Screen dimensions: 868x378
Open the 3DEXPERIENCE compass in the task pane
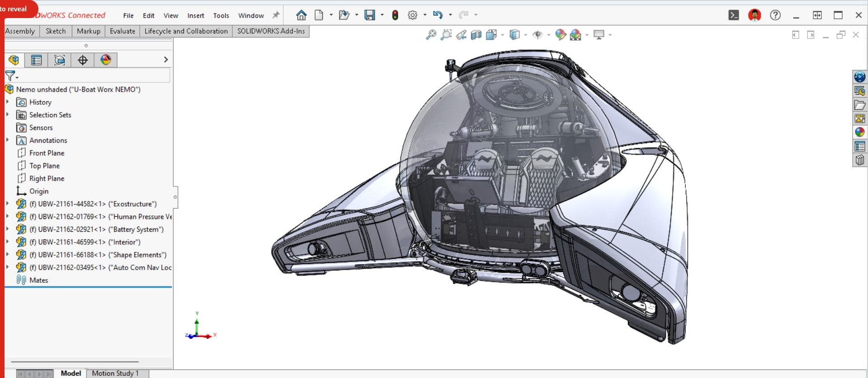coord(859,77)
